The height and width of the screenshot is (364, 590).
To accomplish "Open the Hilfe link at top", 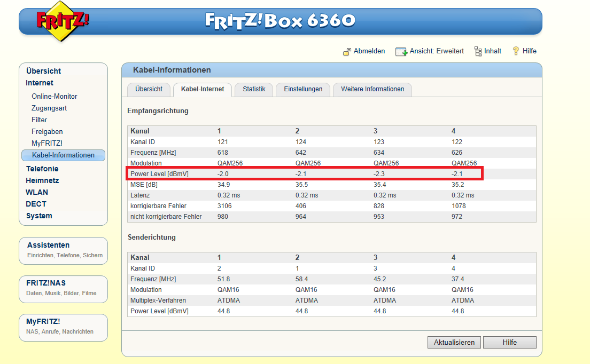I will tap(530, 51).
